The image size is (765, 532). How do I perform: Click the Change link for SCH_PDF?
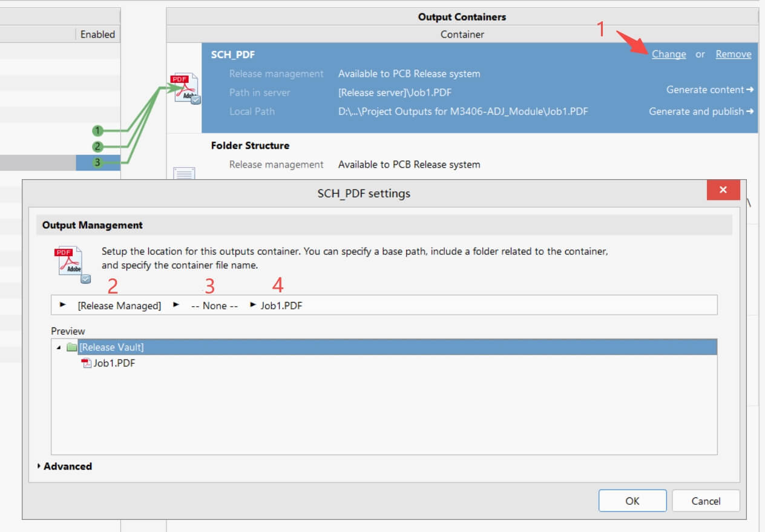click(668, 54)
